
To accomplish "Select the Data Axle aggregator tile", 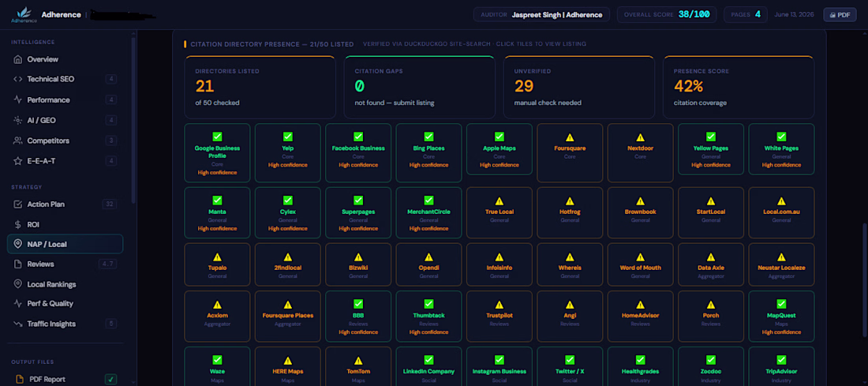I will tap(711, 264).
